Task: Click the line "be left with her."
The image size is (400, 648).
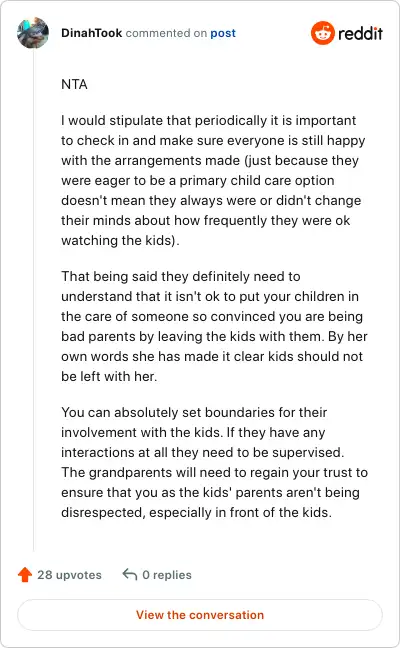Action: 109,376
